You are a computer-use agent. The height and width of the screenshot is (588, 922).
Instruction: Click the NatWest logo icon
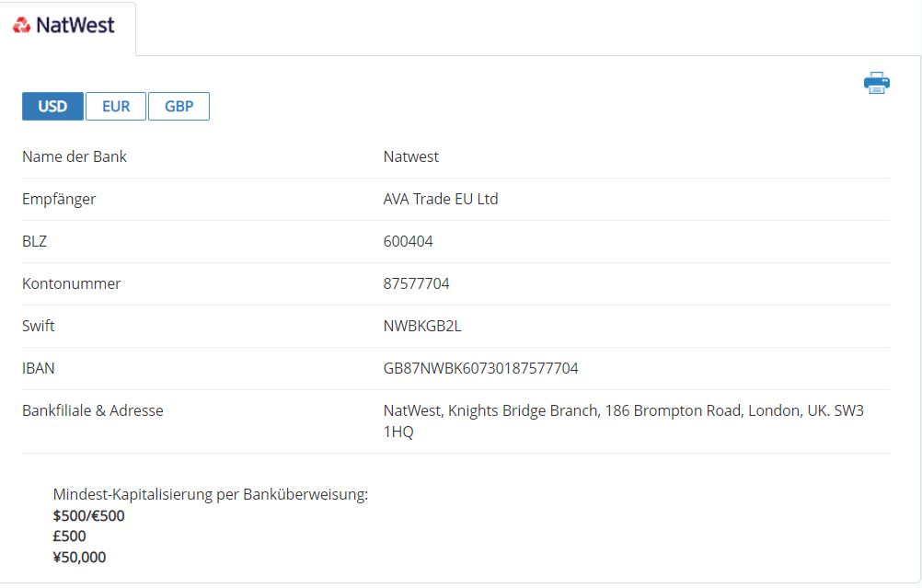coord(22,25)
